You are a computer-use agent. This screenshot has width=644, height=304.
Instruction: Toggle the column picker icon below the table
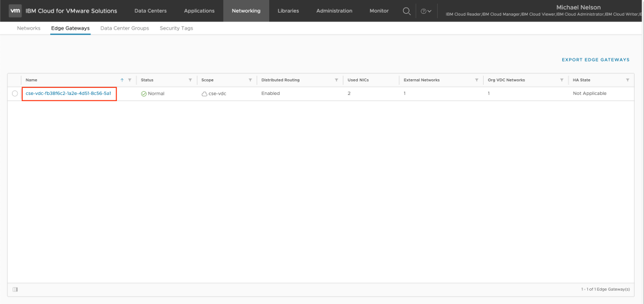click(x=15, y=289)
